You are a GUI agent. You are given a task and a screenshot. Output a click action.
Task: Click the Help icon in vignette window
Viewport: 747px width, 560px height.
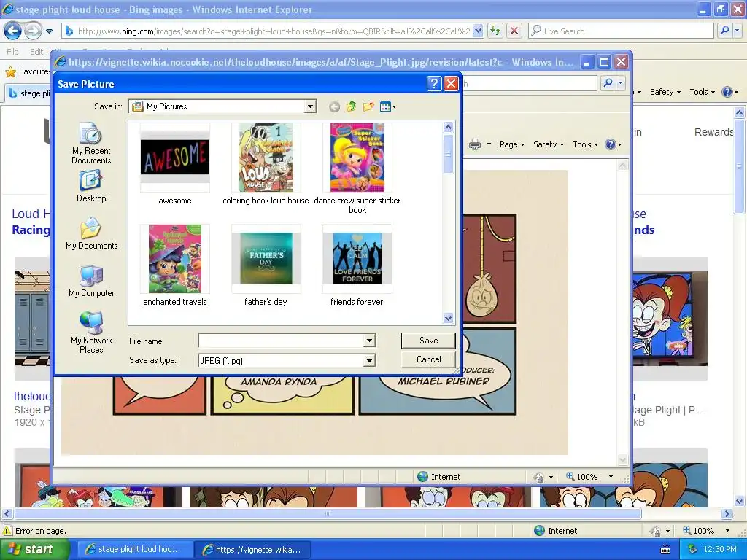click(611, 144)
